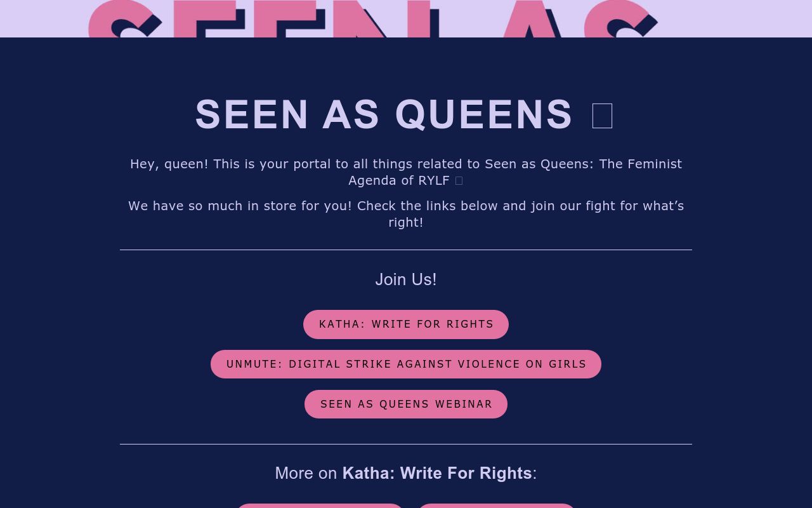Click the crown placeholder glyph beside the heading
Screen dimensions: 812x508
(601, 116)
